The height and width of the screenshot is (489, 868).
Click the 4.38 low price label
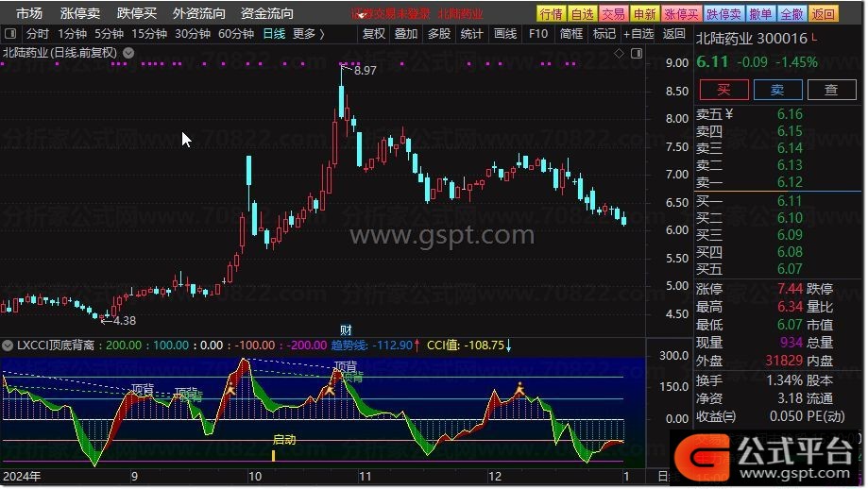pyautogui.click(x=125, y=320)
